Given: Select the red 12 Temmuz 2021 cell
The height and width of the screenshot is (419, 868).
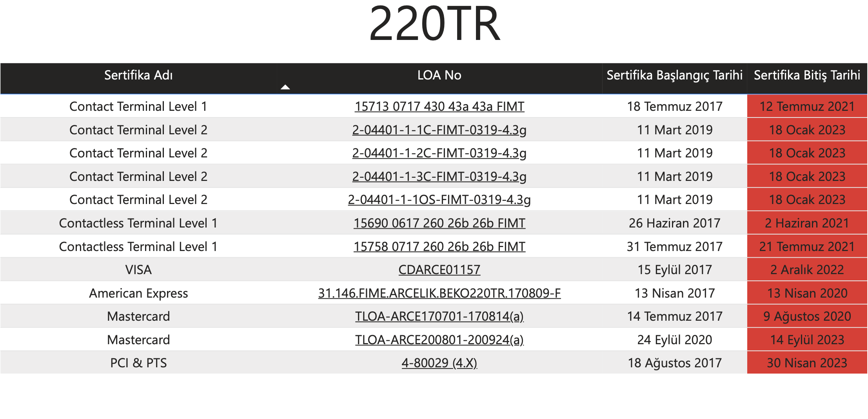Looking at the screenshot, I should [807, 107].
